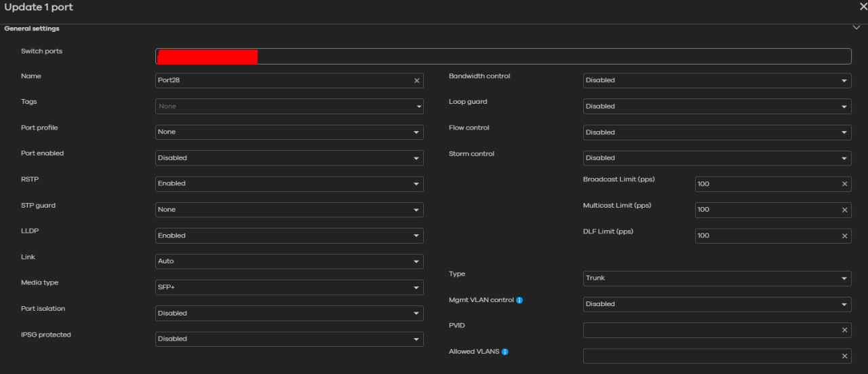The image size is (868, 374).
Task: Show info for Mgmt VLAN control
Action: (x=519, y=300)
